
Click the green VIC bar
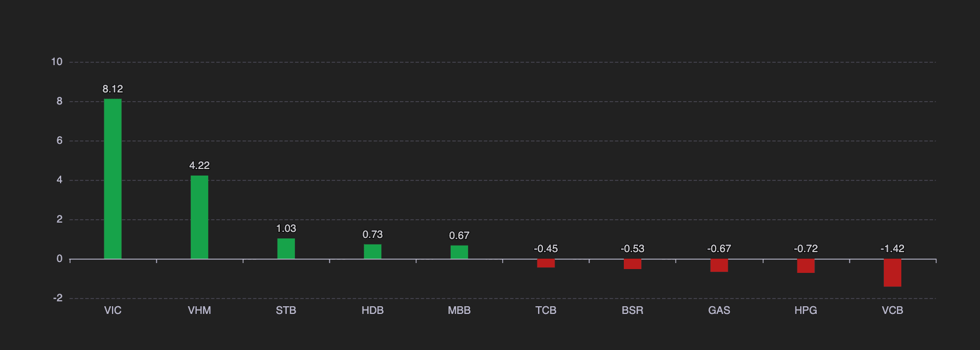(113, 179)
